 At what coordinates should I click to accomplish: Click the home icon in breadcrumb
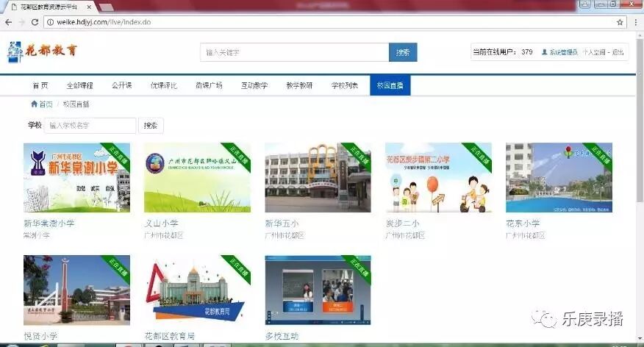click(34, 104)
